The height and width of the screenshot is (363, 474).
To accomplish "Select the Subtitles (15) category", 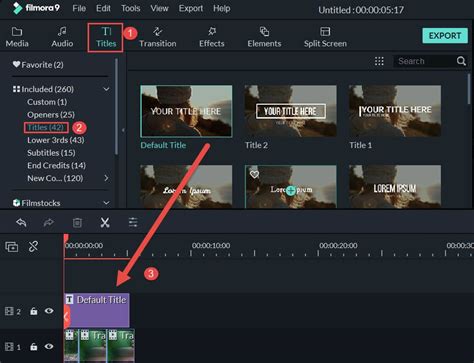I will (x=51, y=153).
